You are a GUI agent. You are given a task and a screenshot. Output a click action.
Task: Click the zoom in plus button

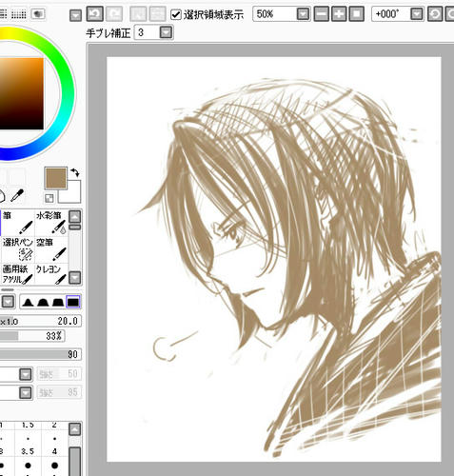click(339, 14)
